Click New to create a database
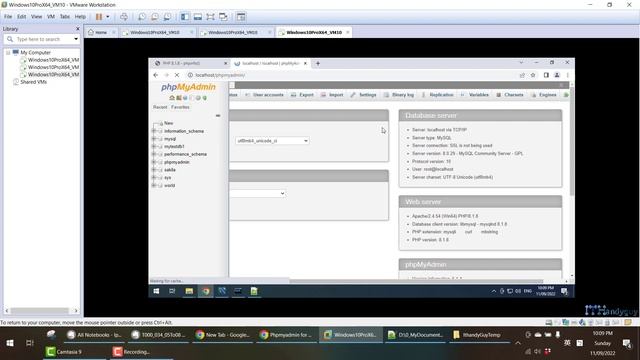The image size is (640, 360). click(x=169, y=123)
